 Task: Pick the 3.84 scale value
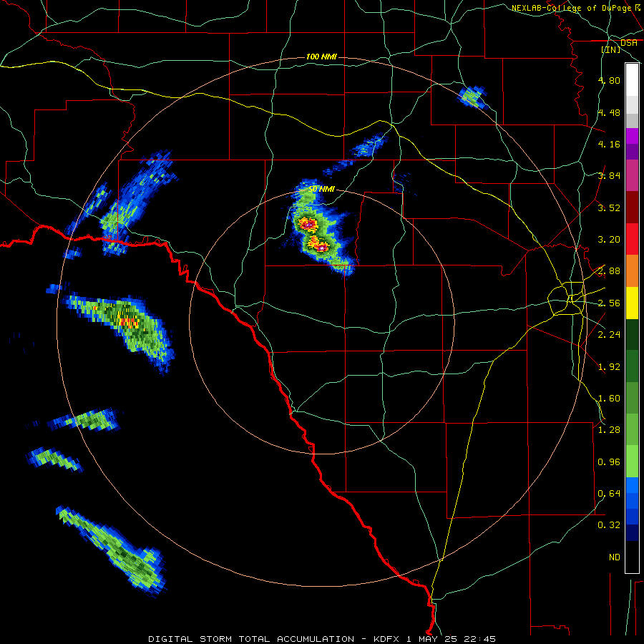[x=609, y=176]
